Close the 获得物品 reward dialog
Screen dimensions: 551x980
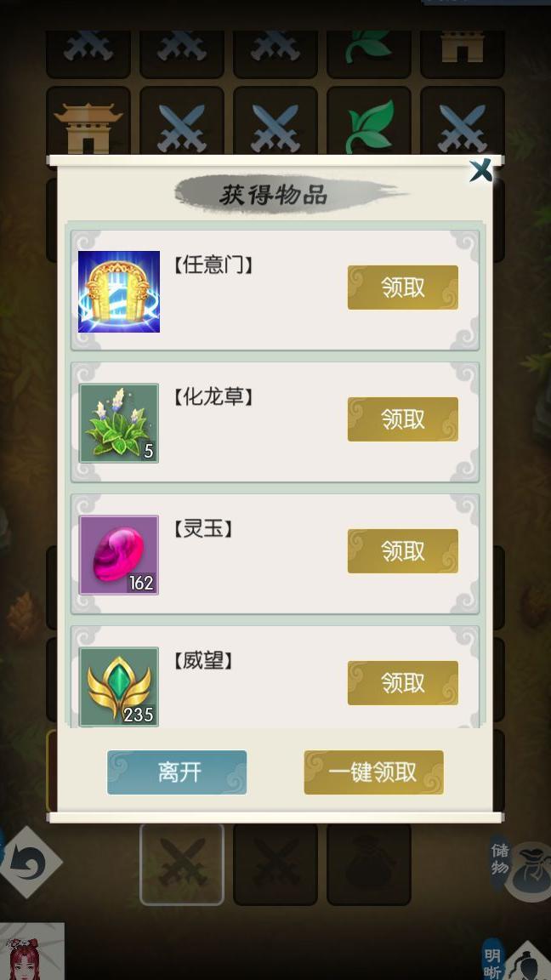(x=481, y=170)
